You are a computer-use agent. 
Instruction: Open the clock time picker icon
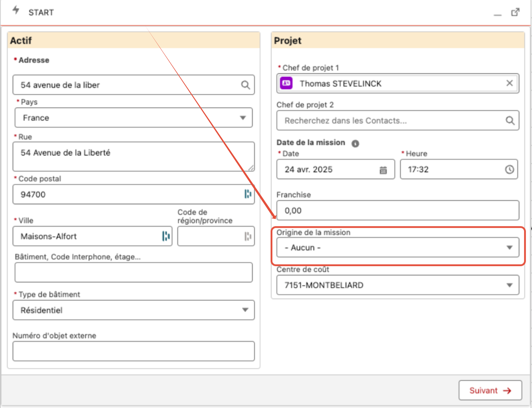click(x=509, y=169)
